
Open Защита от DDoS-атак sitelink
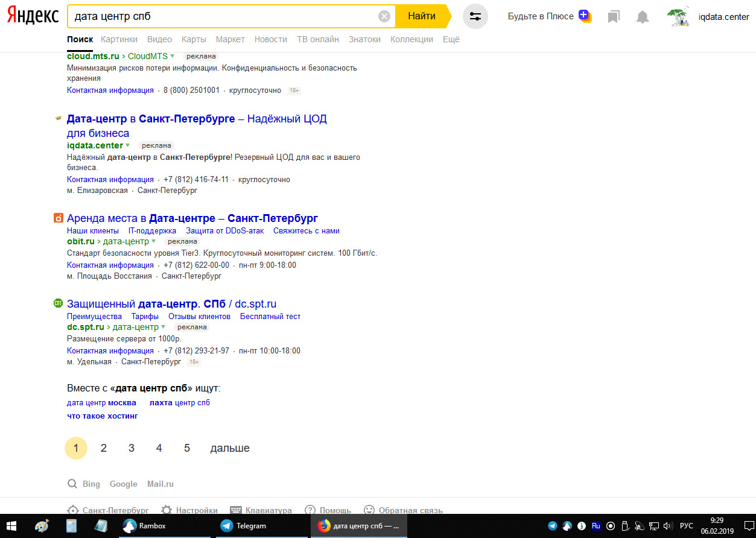click(x=224, y=230)
